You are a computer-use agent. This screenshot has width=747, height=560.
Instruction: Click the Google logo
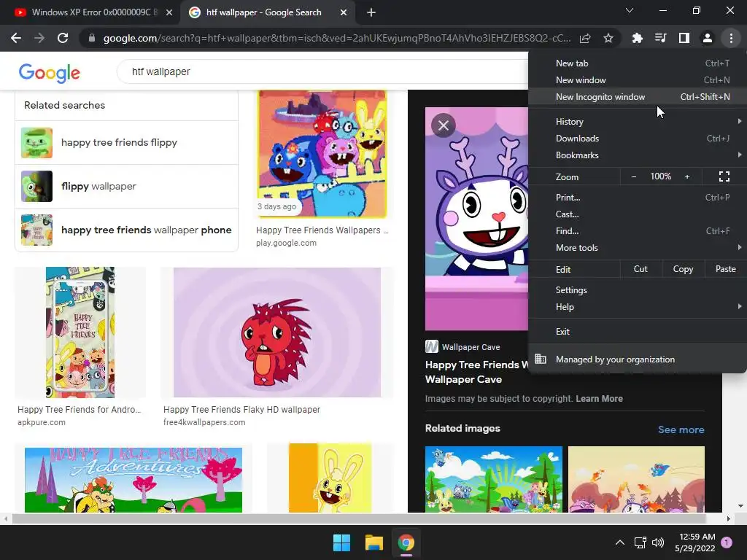pos(50,72)
